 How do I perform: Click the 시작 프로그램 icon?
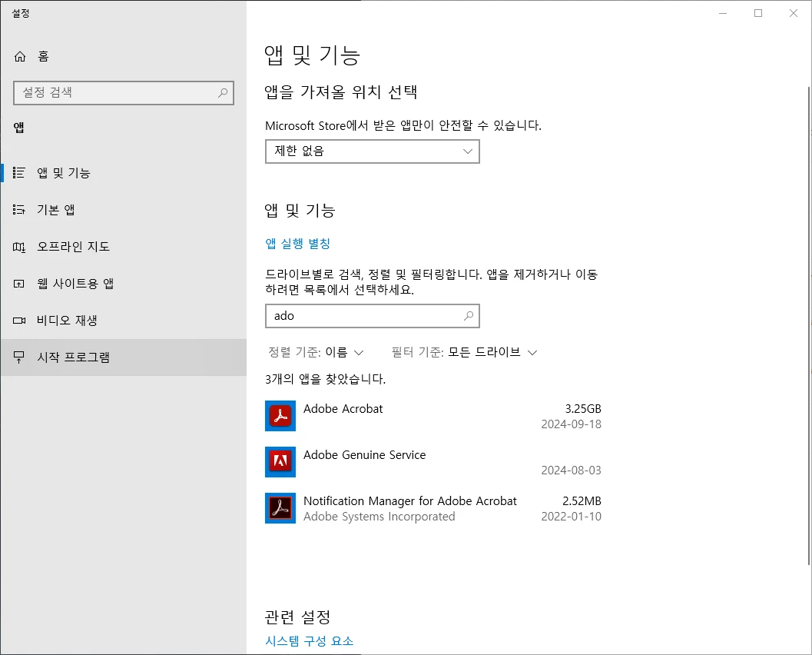(x=19, y=357)
